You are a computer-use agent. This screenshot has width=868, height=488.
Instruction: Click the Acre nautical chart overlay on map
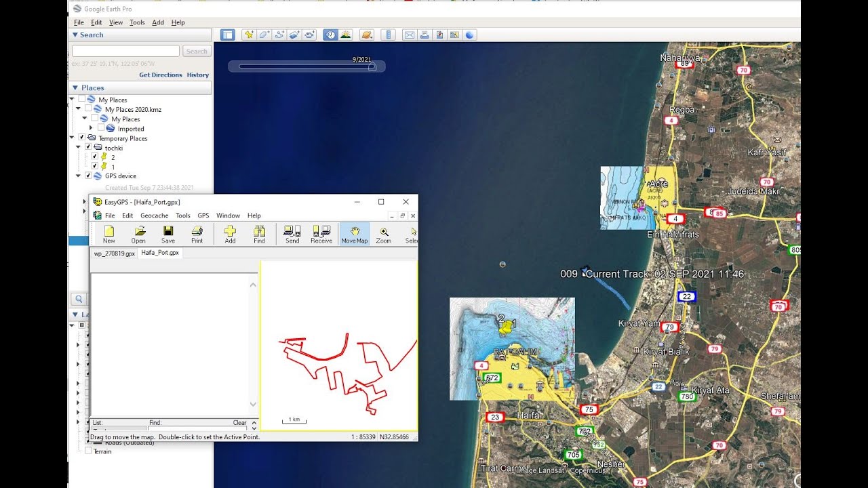click(637, 198)
